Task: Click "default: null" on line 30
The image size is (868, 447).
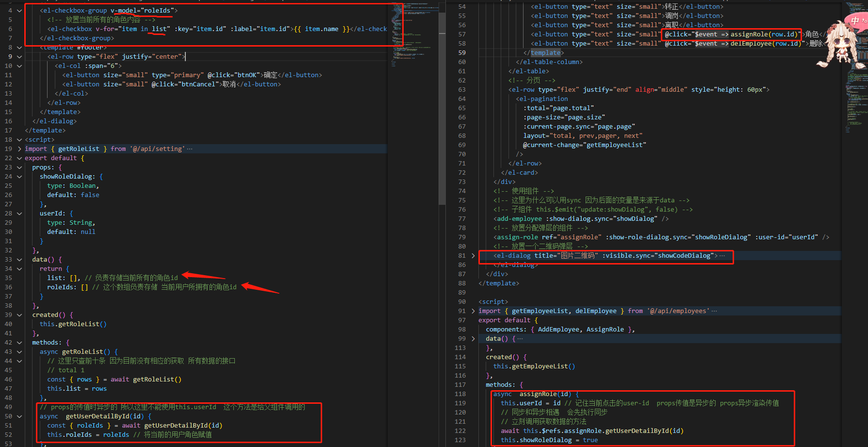Action: (x=71, y=232)
